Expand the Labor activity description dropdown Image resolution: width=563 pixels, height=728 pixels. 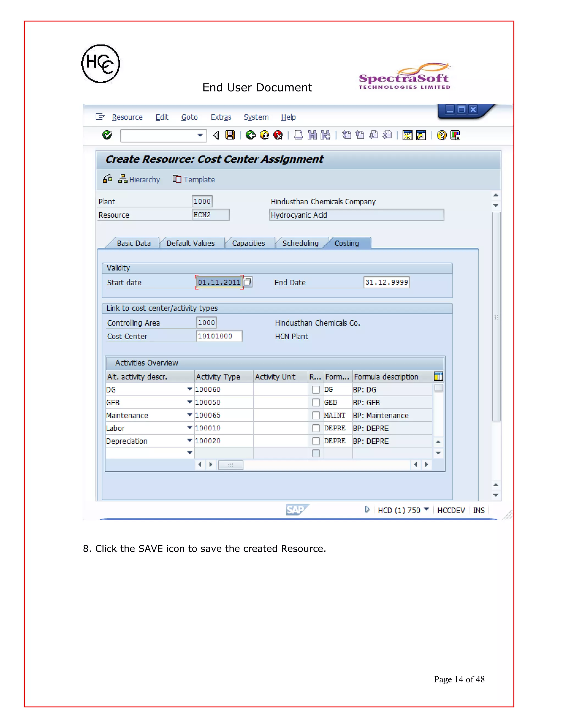click(189, 428)
